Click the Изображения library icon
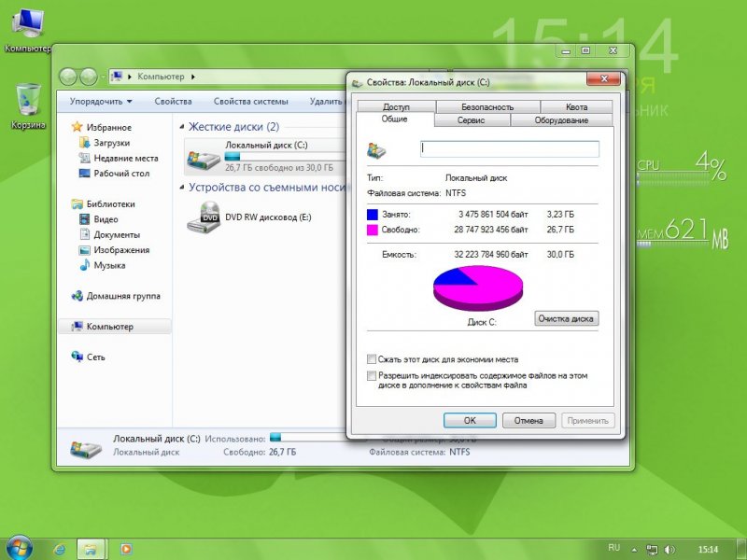Image resolution: width=747 pixels, height=560 pixels. tap(84, 249)
